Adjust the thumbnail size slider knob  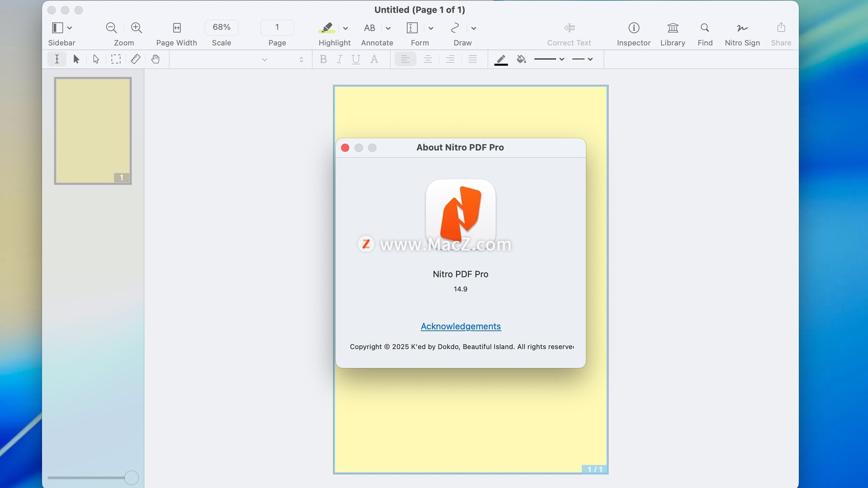coord(132,478)
